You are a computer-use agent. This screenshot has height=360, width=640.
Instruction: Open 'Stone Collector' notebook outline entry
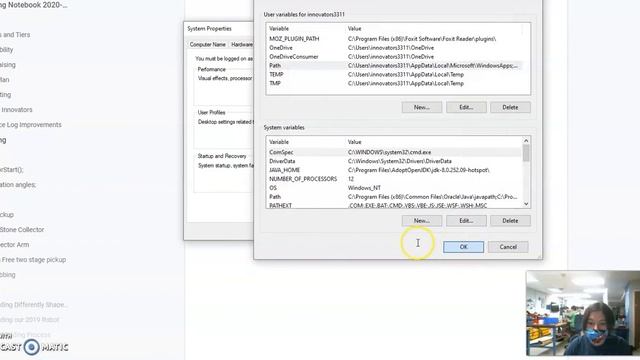pyautogui.click(x=22, y=230)
